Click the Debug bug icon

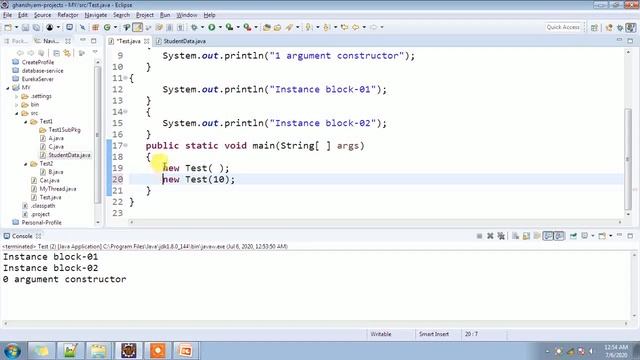point(194,27)
